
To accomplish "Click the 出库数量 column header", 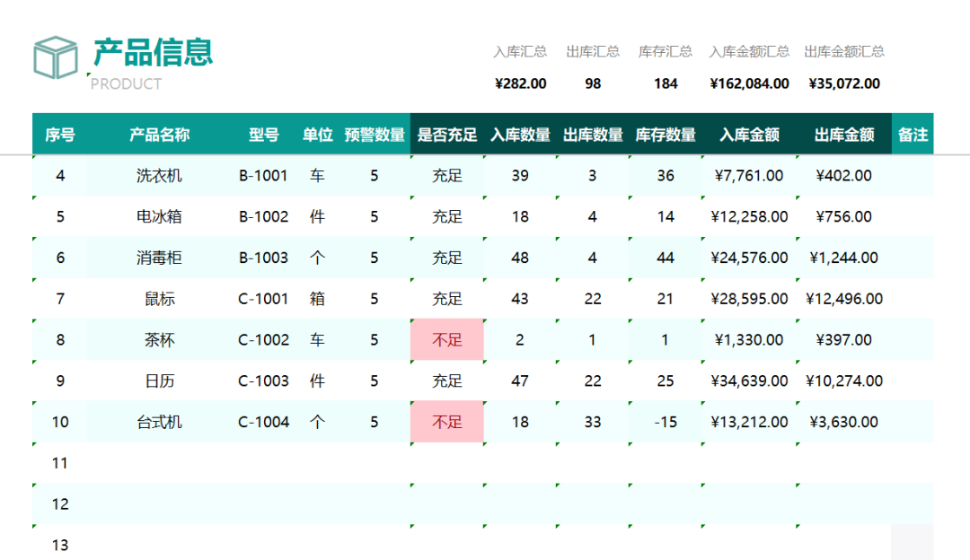I will 593,135.
